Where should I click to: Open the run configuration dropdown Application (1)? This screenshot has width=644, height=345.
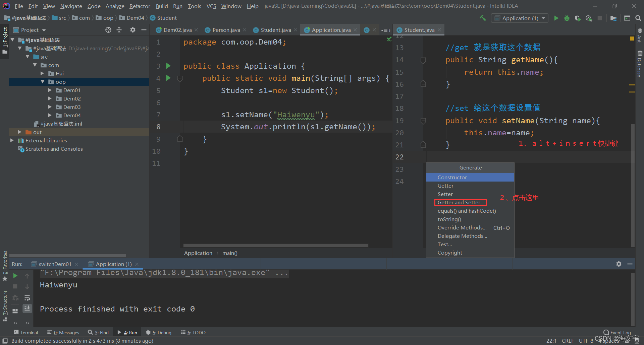(520, 18)
